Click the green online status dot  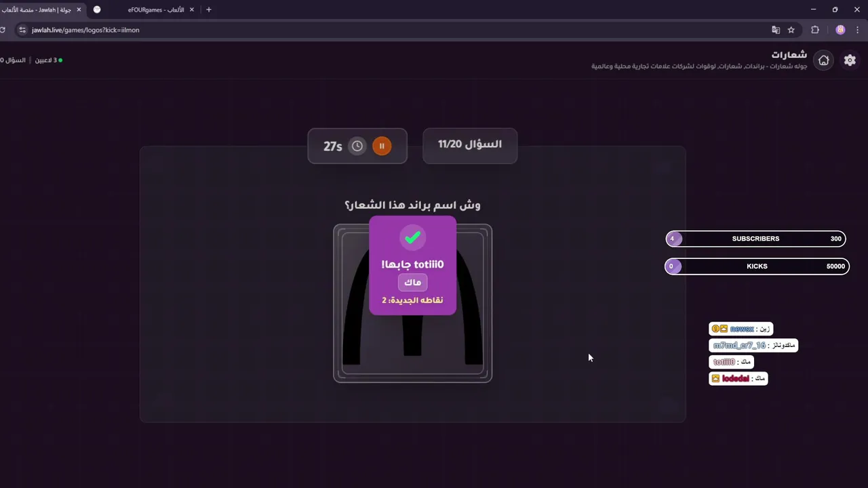(60, 60)
